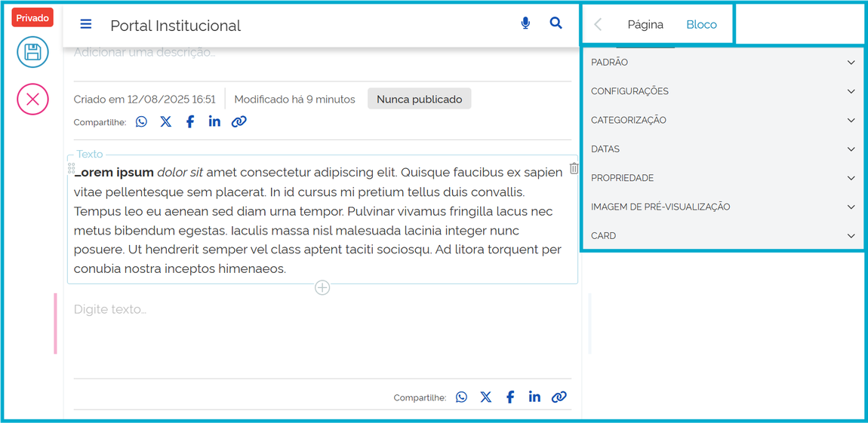This screenshot has width=868, height=423.
Task: Switch to the Bloco tab
Action: pyautogui.click(x=701, y=24)
